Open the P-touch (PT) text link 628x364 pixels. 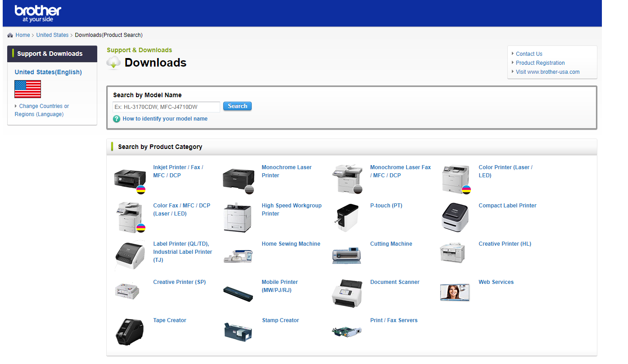386,206
